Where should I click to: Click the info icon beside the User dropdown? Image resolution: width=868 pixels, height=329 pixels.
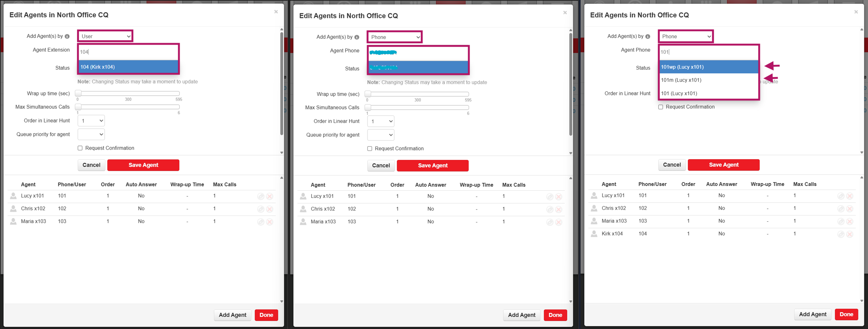(67, 36)
